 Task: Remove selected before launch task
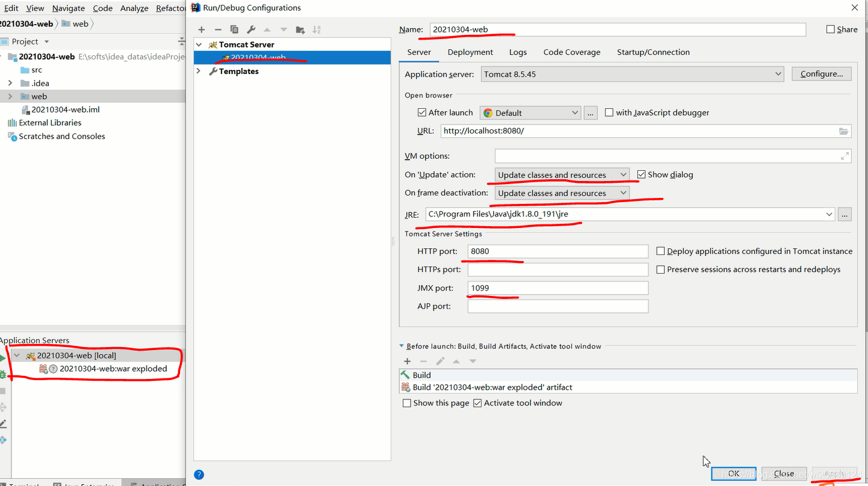pos(423,361)
